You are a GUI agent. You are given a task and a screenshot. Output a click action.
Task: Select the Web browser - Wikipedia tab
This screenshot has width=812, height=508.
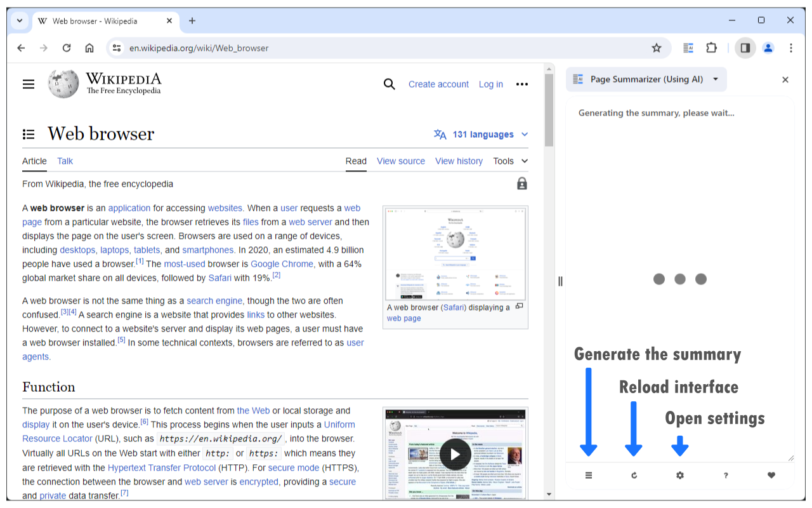click(x=105, y=21)
